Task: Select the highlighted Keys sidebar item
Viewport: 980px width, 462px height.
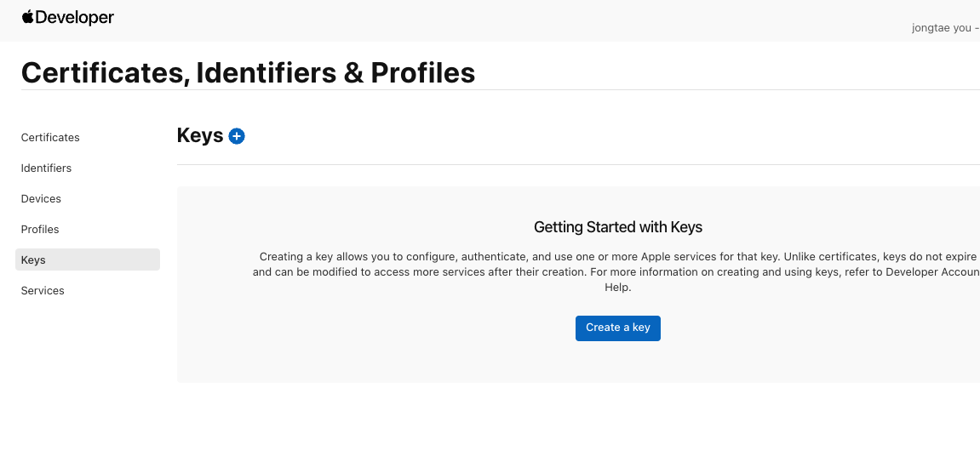Action: [87, 260]
